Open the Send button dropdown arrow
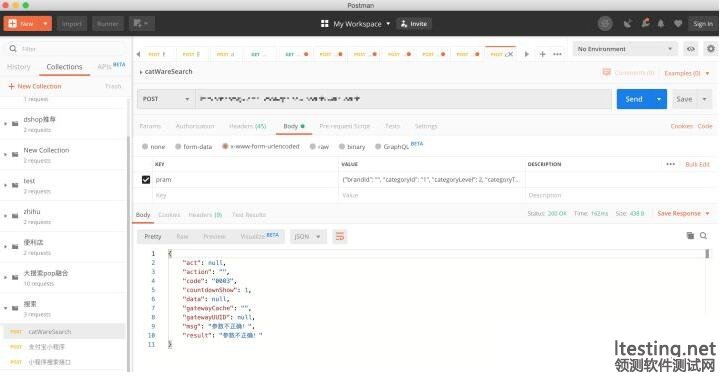 658,99
